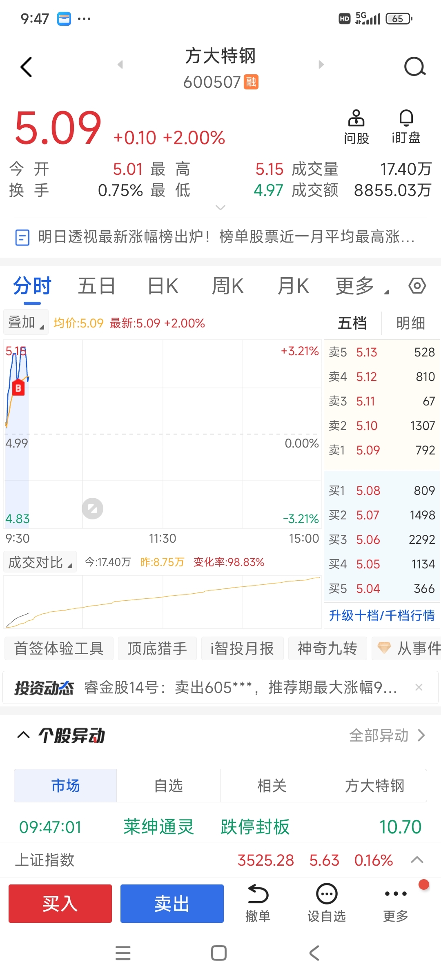
Task: Open 升级十档/千档行情 link
Action: tap(382, 615)
